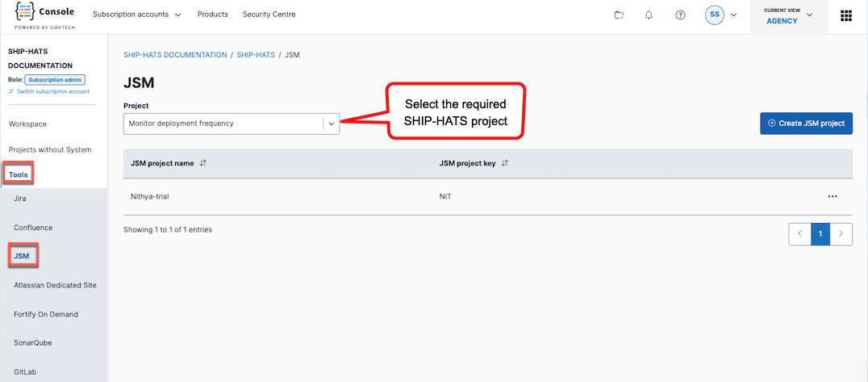Click the SS user avatar
The height and width of the screenshot is (382, 868).
click(x=715, y=15)
